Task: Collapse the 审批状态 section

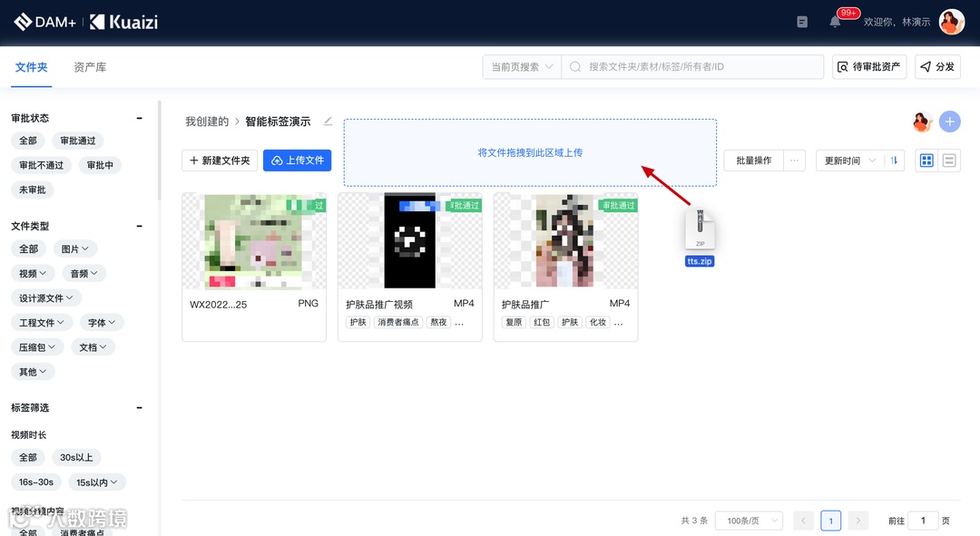Action: coord(140,118)
